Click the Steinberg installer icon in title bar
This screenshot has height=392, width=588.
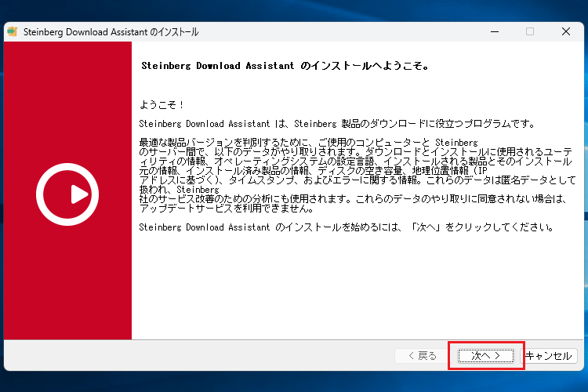13,32
